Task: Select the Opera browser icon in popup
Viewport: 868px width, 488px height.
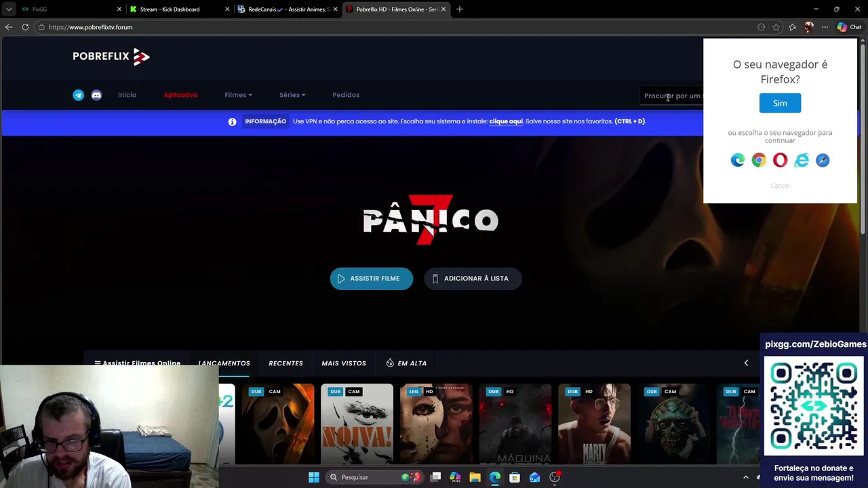Action: tap(780, 160)
